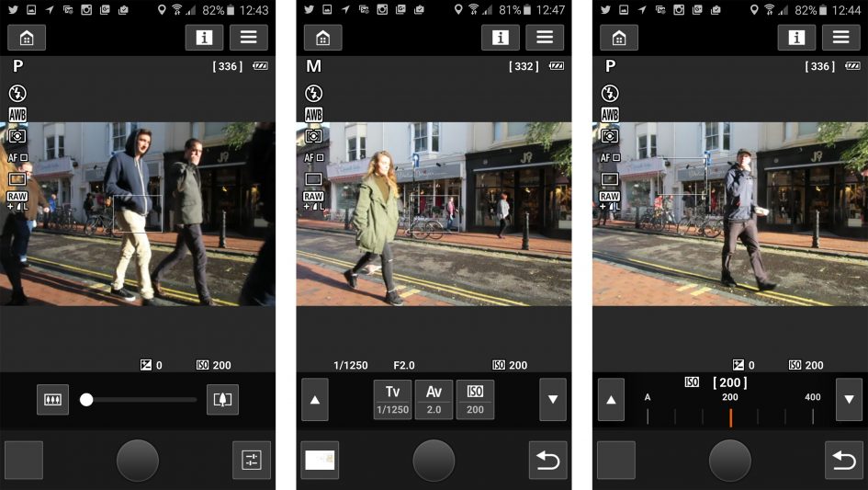
Task: Tap up arrow beside the ISO dial
Action: [611, 400]
